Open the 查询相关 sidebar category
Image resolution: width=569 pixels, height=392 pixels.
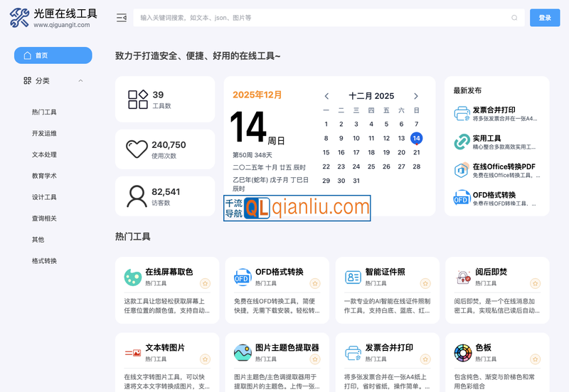[44, 218]
